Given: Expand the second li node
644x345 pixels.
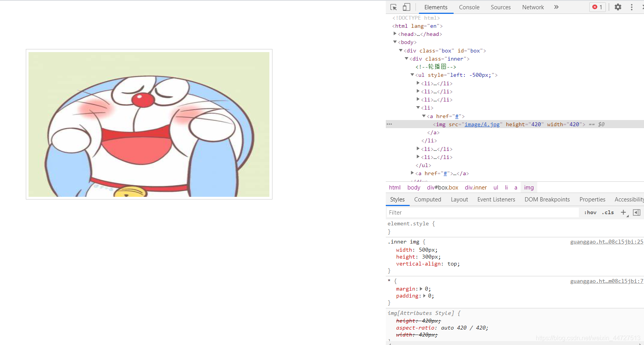Looking at the screenshot, I should click(418, 91).
